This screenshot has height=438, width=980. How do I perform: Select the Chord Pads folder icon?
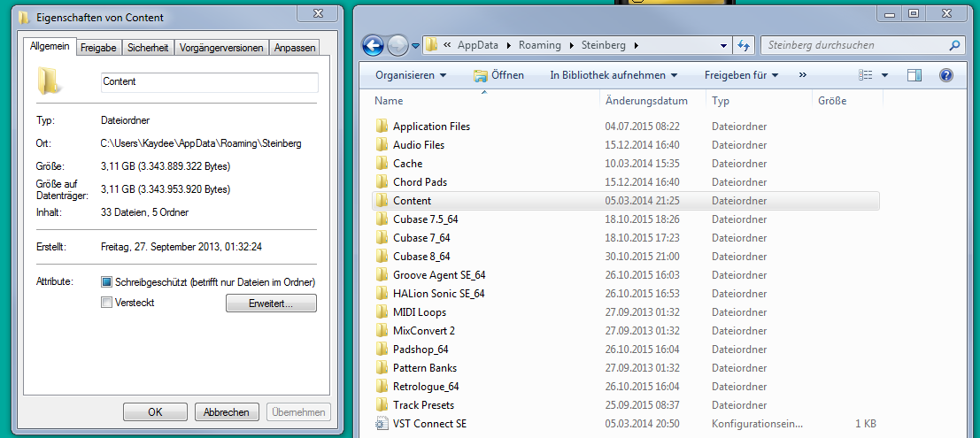coord(382,181)
